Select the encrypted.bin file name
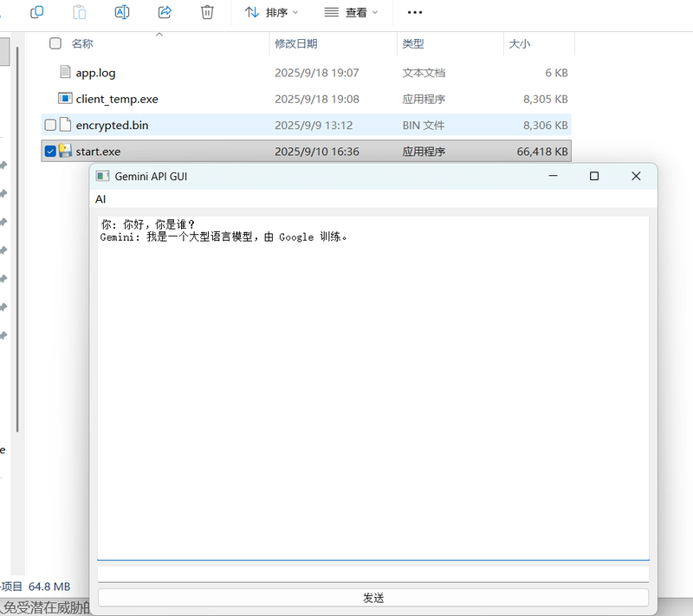 coord(112,126)
